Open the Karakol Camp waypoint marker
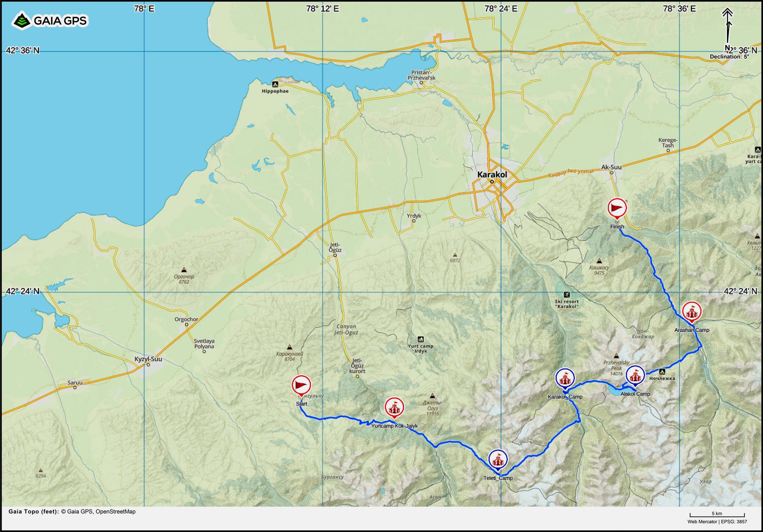The width and height of the screenshot is (763, 532). (565, 378)
